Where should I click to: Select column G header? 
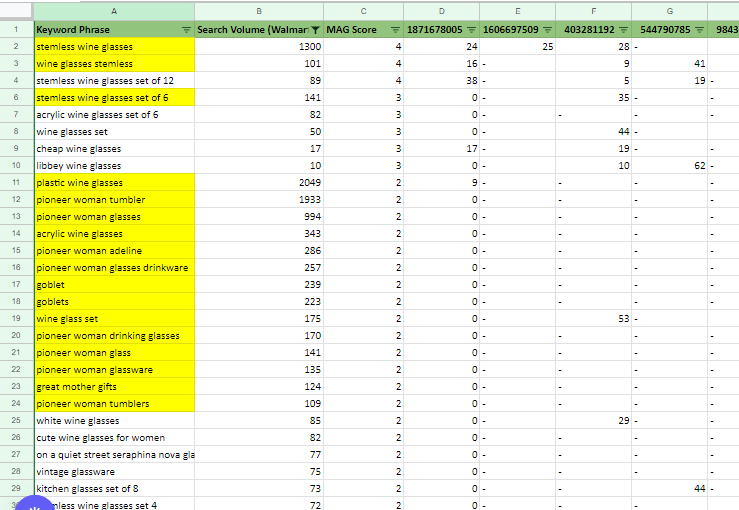click(670, 11)
